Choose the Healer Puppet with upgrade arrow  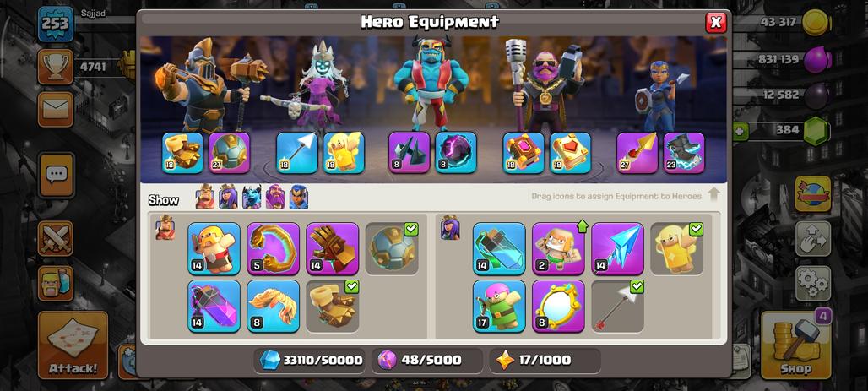point(558,248)
